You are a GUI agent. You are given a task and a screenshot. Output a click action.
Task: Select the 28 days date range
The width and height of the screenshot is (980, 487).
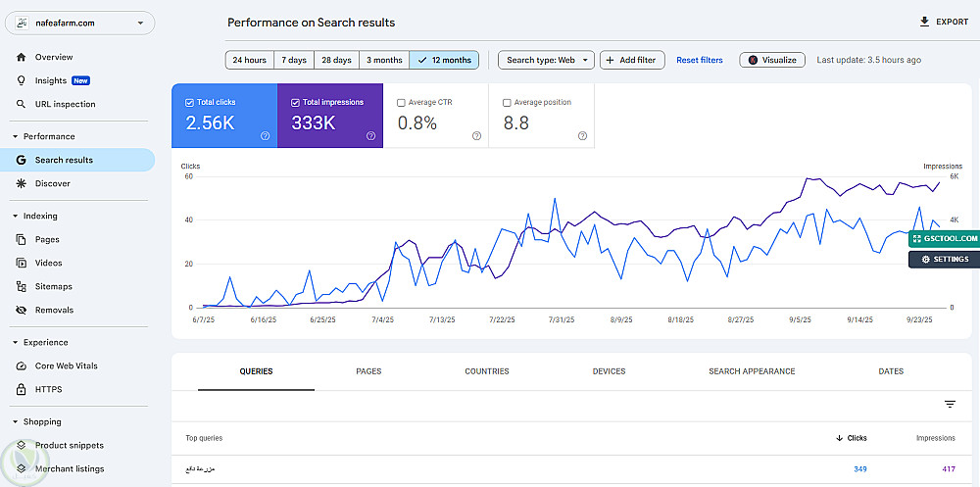pyautogui.click(x=336, y=60)
